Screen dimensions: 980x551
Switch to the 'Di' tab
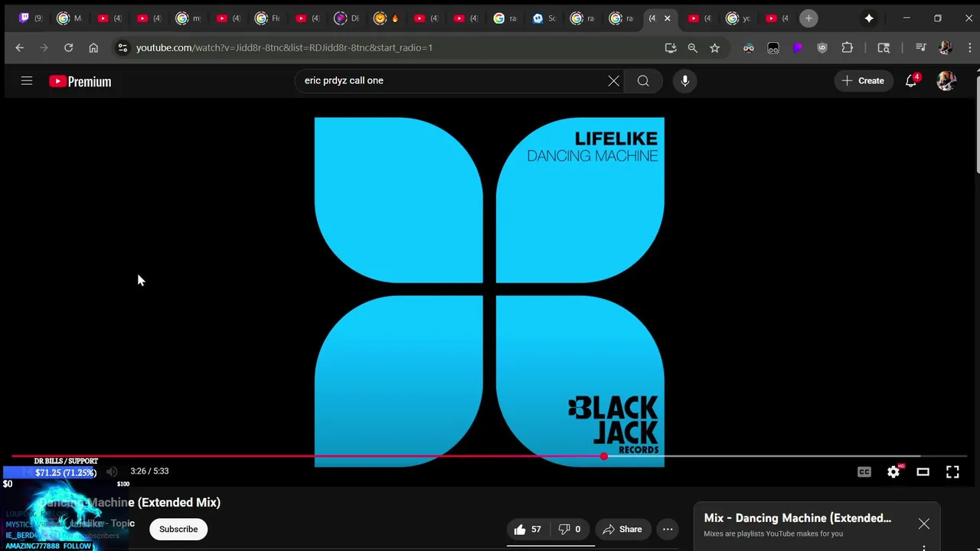tap(346, 18)
